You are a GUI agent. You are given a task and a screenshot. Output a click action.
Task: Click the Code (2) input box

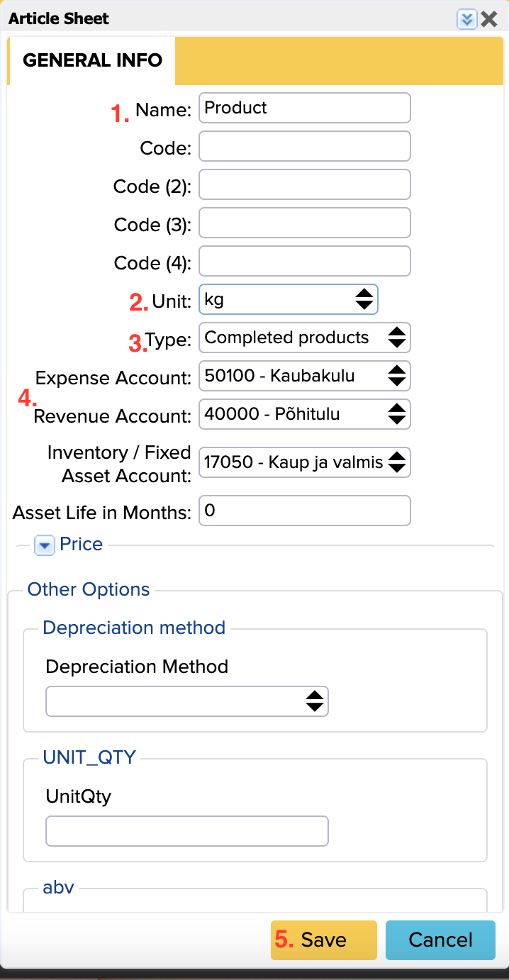[x=304, y=184]
